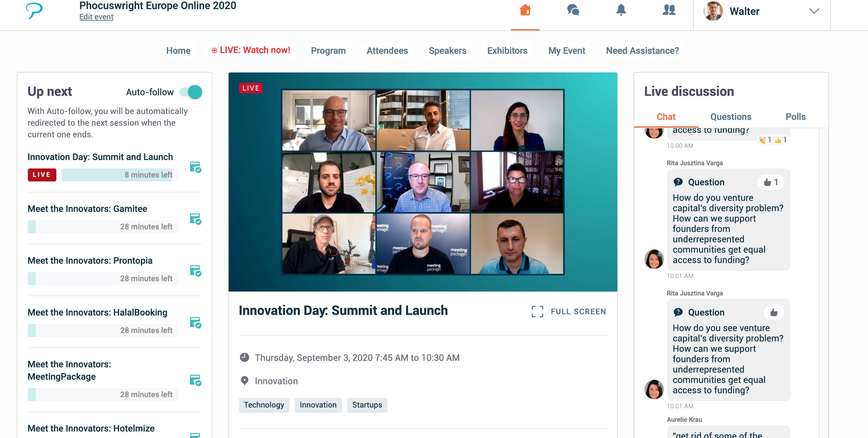Click agenda icon for Prontopia session
This screenshot has width=868, height=438.
(195, 271)
